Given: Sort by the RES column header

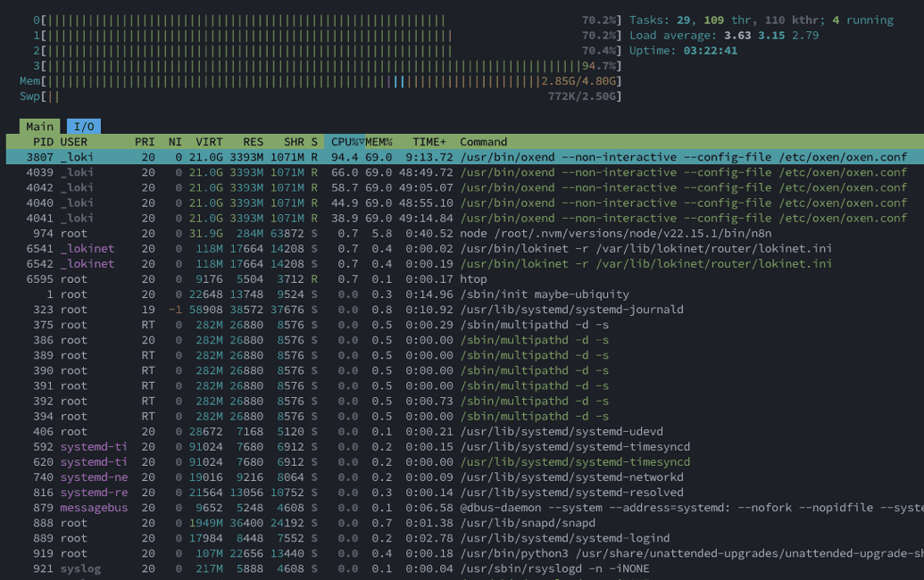Looking at the screenshot, I should (x=253, y=142).
